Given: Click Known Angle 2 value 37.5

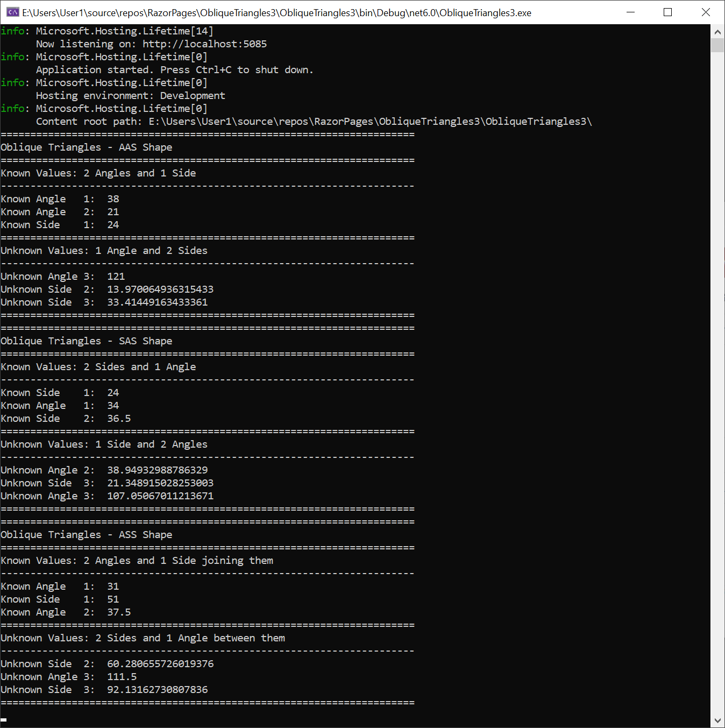Looking at the screenshot, I should coord(119,612).
